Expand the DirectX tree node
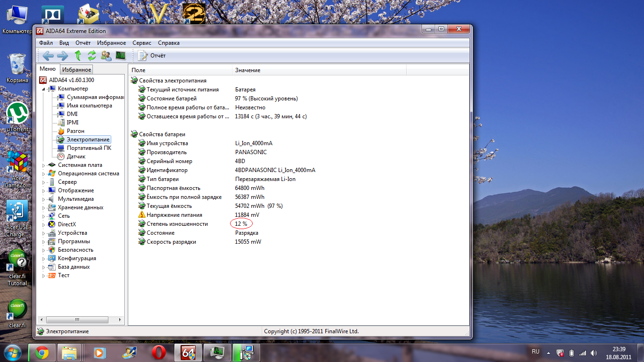Image resolution: width=644 pixels, height=362 pixels. click(x=44, y=225)
